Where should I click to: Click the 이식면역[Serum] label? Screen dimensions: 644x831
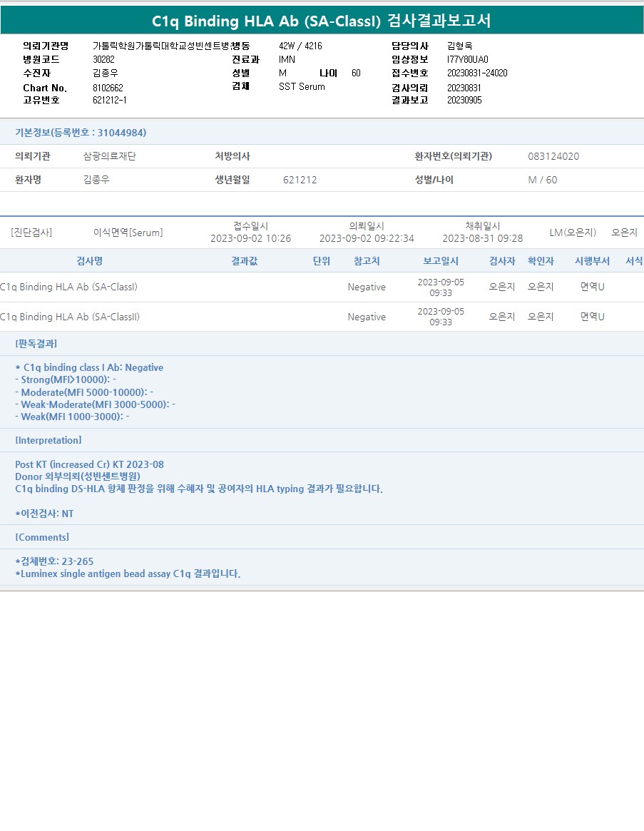(x=128, y=233)
